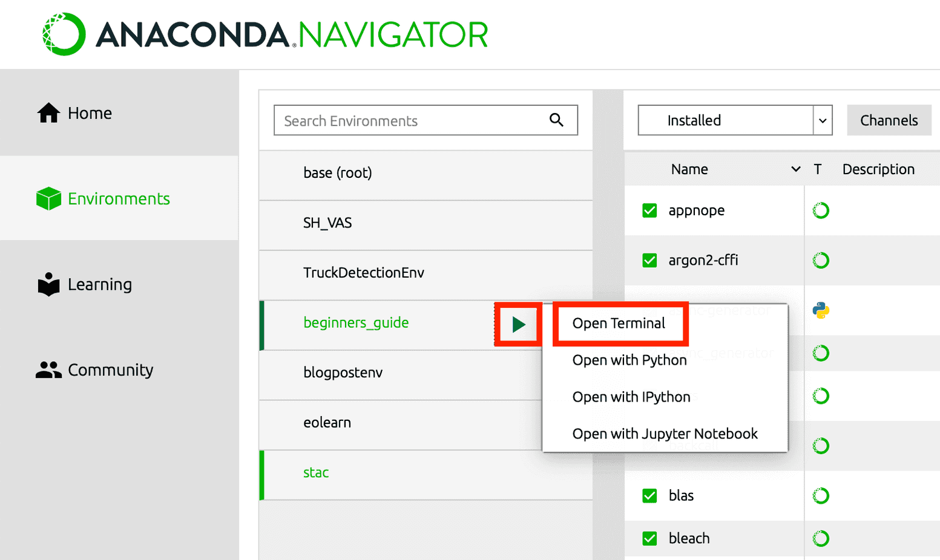Click the conda icon next to appnope
The width and height of the screenshot is (940, 560).
tap(821, 210)
